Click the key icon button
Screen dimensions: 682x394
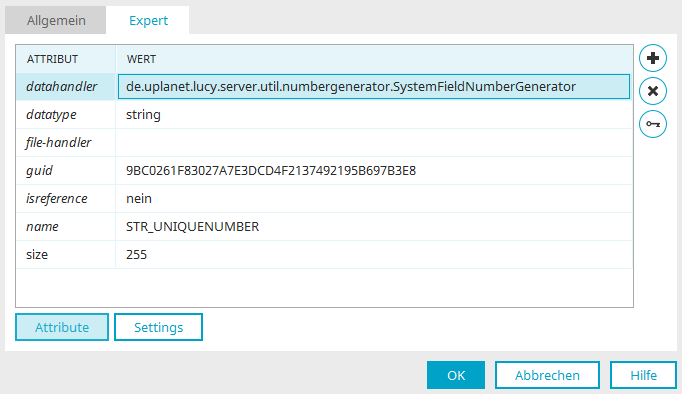(x=652, y=124)
